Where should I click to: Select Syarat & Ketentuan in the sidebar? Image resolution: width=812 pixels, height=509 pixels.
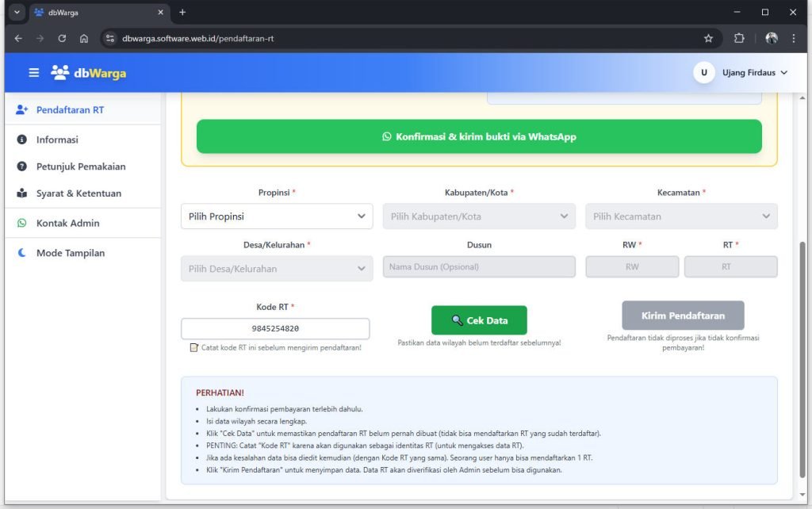click(79, 193)
